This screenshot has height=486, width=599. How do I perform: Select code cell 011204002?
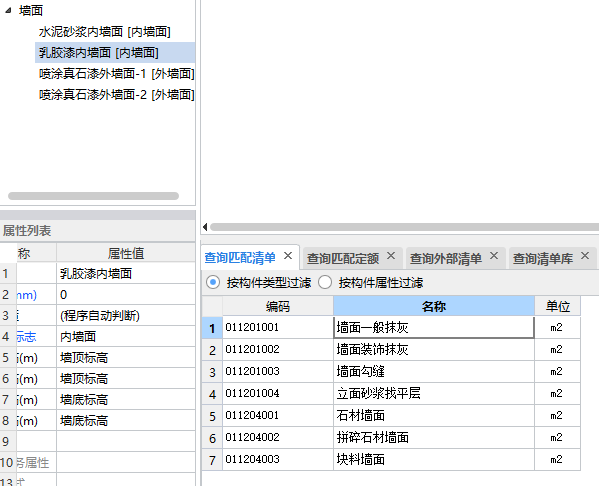click(278, 437)
